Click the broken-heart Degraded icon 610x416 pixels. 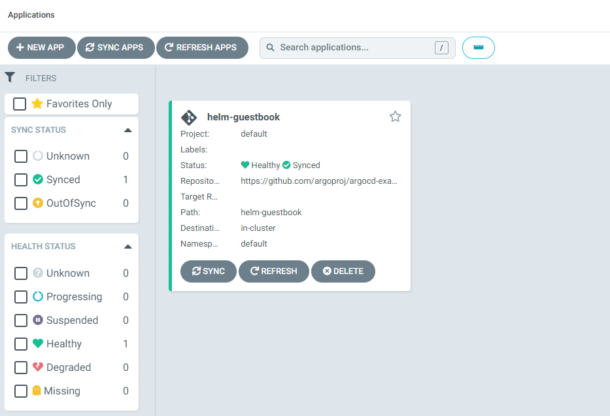pos(38,367)
